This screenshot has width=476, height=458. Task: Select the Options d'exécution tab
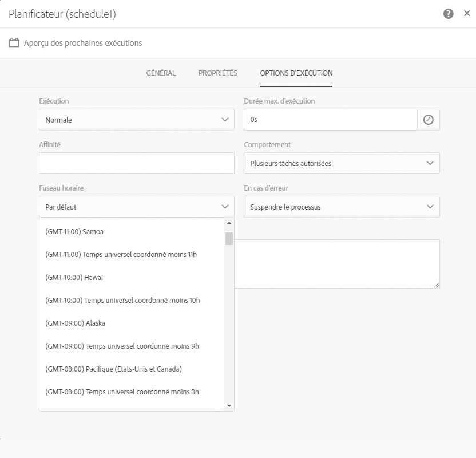point(296,73)
